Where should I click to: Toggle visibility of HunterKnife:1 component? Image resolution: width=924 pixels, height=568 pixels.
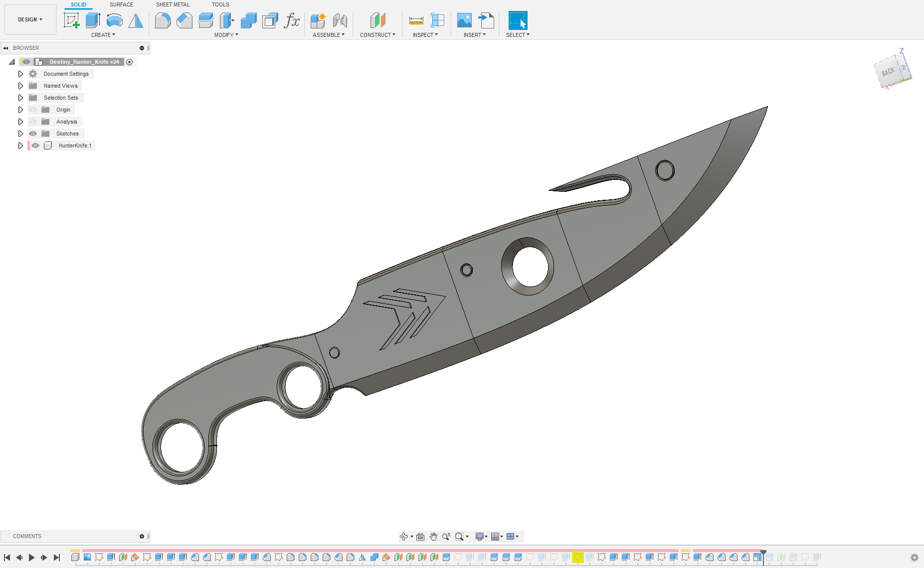[35, 145]
